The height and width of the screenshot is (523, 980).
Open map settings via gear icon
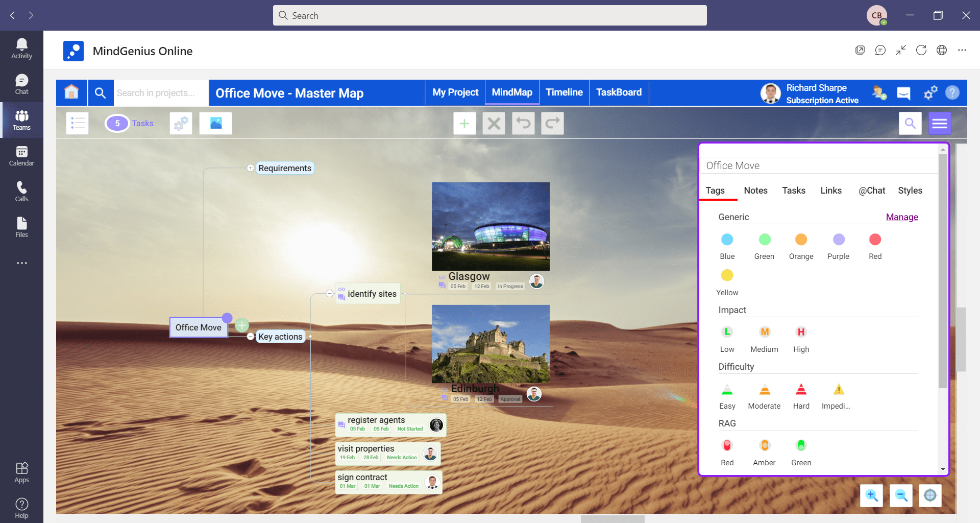(181, 123)
